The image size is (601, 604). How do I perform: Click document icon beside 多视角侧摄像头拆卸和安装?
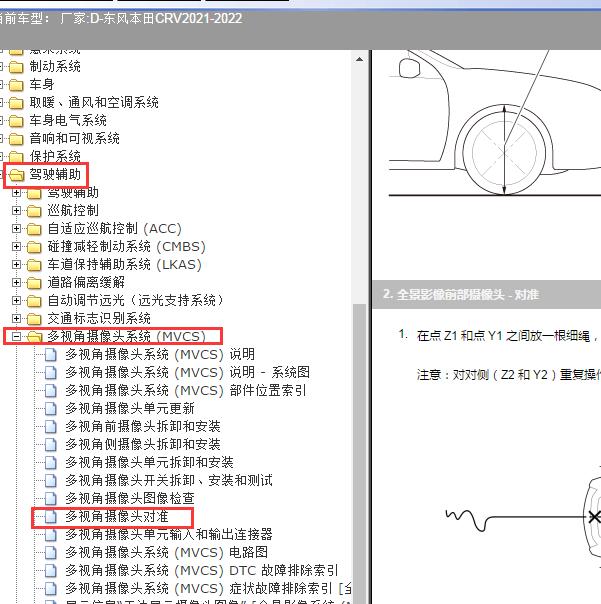(51, 445)
